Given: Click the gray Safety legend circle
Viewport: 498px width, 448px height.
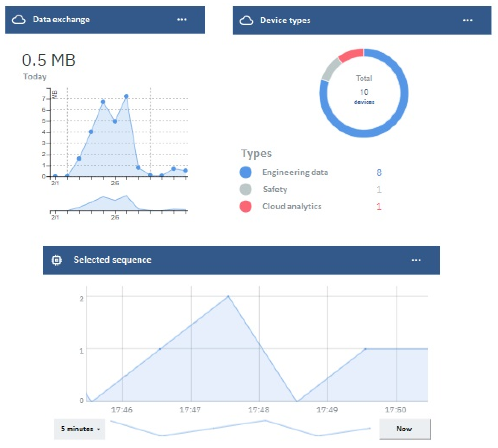Looking at the screenshot, I should coord(245,189).
